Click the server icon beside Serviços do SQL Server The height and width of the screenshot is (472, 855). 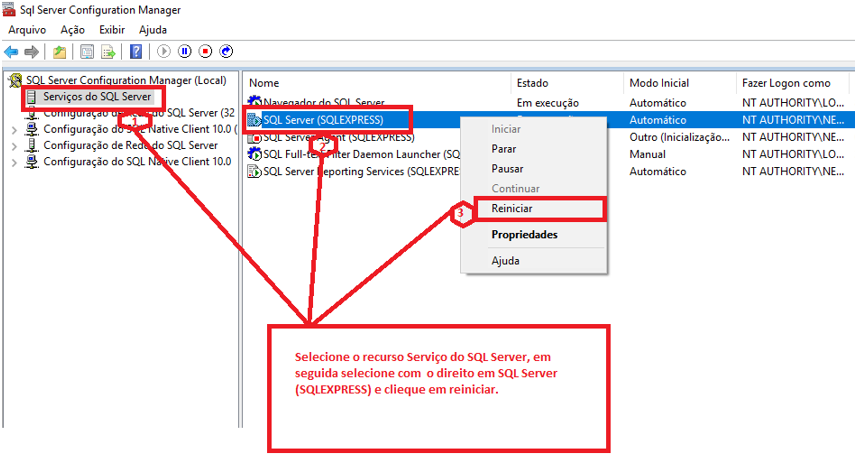click(32, 97)
